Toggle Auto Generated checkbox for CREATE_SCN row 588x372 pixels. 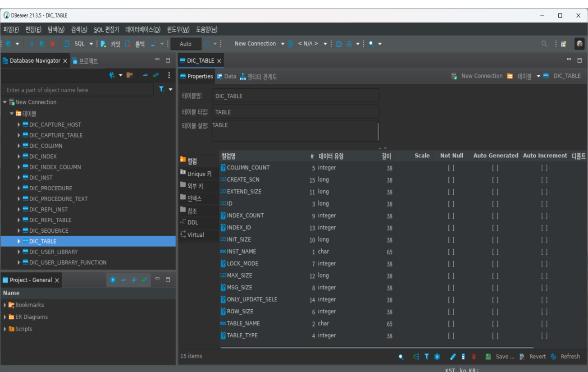495,180
